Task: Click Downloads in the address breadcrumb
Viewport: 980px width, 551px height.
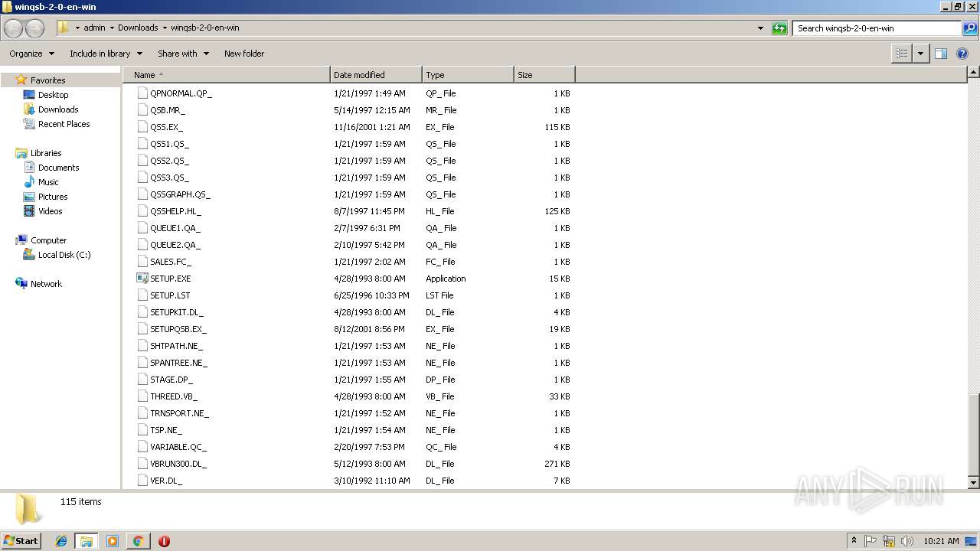Action: (x=138, y=28)
